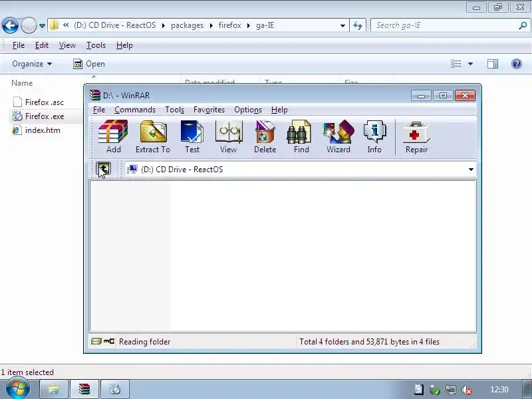Toggle the Explorer preview pane

tap(493, 64)
